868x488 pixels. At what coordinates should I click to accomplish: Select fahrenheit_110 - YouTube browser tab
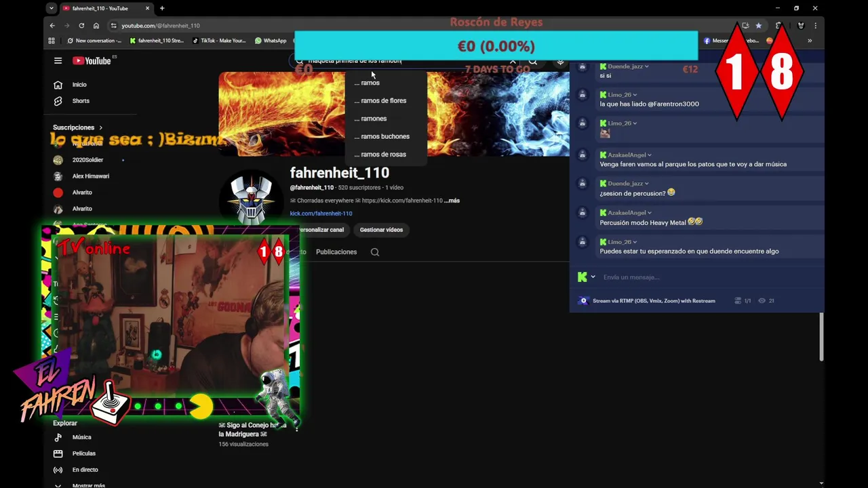(x=106, y=8)
